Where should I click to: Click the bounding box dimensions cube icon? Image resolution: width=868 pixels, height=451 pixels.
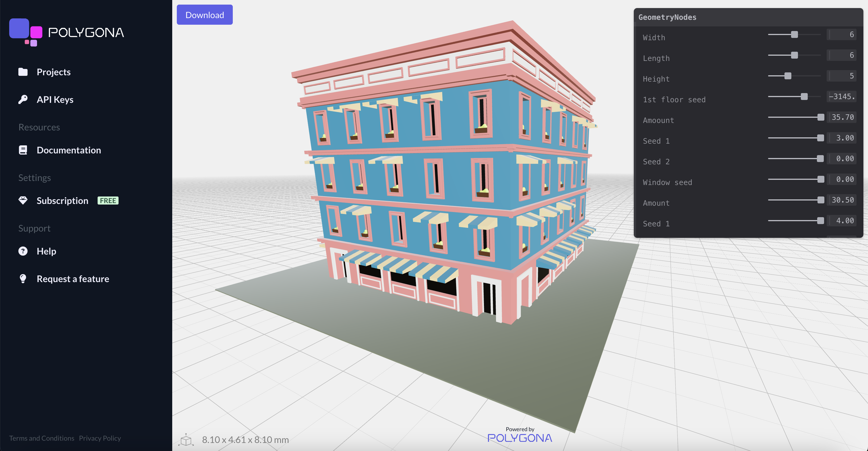pos(186,440)
